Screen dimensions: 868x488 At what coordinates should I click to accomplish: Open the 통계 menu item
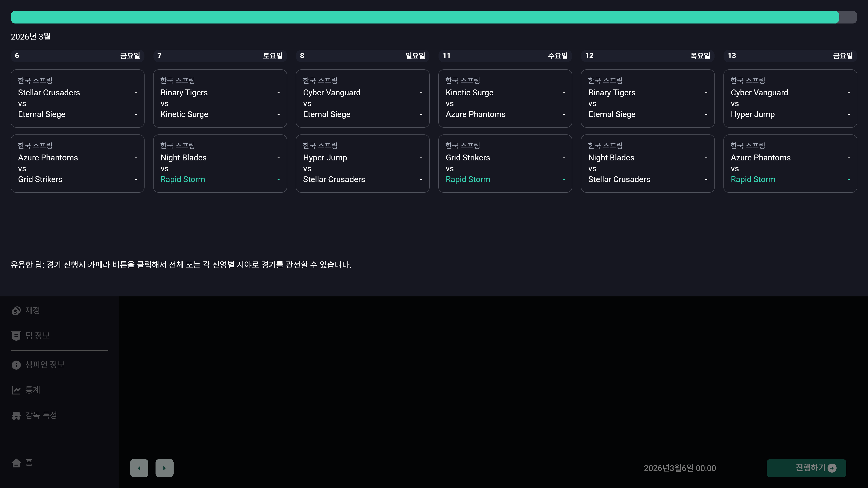[33, 390]
